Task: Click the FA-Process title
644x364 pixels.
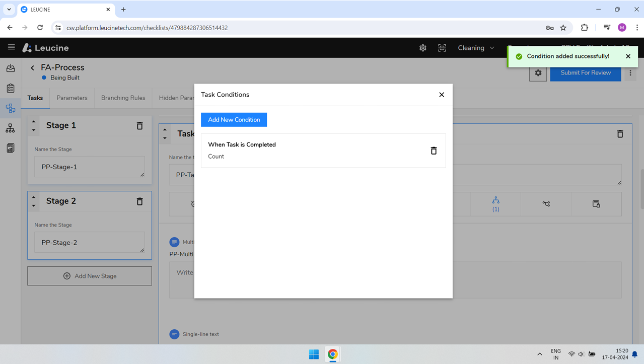Action: pyautogui.click(x=62, y=67)
